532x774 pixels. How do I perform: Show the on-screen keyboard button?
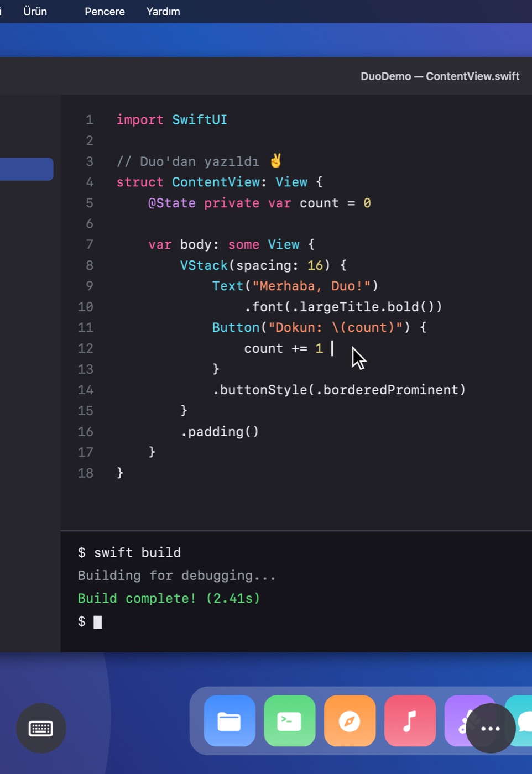(x=41, y=728)
